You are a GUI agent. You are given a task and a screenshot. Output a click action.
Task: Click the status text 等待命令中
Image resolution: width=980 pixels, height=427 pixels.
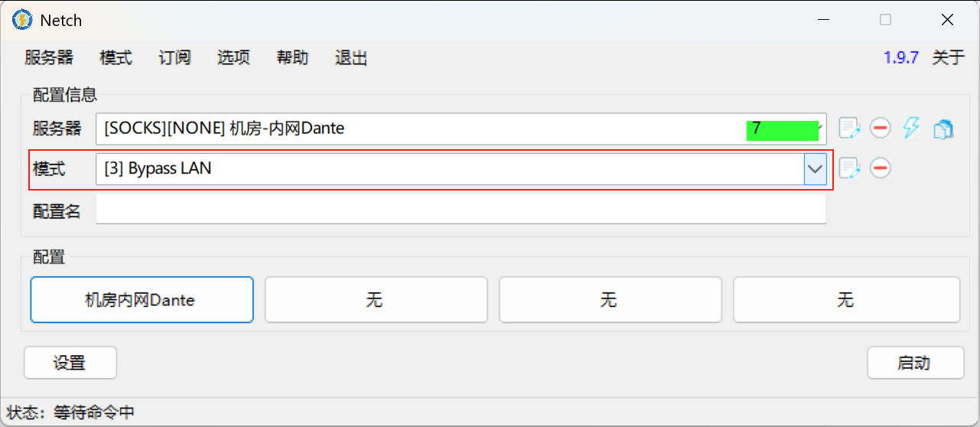pos(94,413)
